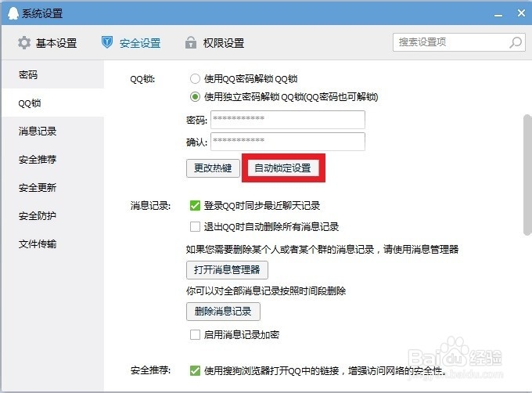The height and width of the screenshot is (393, 532).
Task: Choose 使用独立密码解锁QQ锁 radio option
Action: click(195, 97)
